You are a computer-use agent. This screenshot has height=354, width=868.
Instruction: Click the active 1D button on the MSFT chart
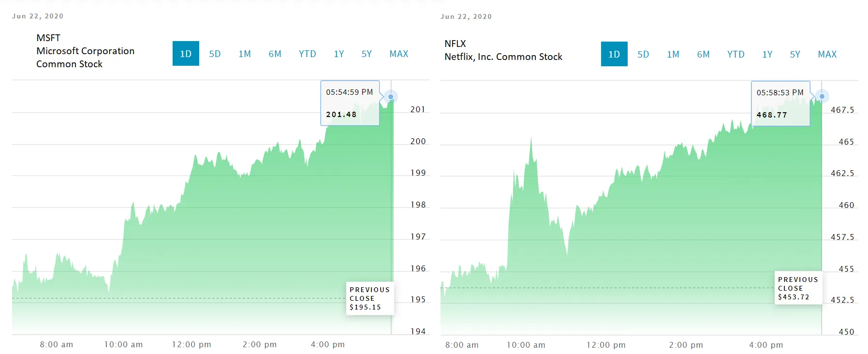186,54
